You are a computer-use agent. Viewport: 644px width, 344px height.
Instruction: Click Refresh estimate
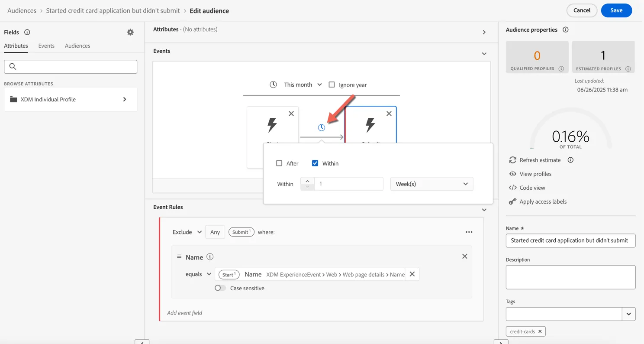540,160
